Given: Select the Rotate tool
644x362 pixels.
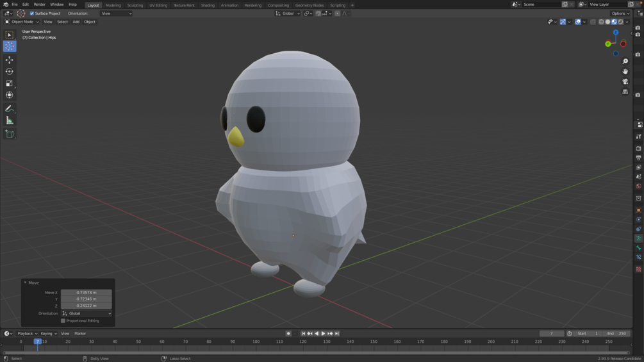Looking at the screenshot, I should pyautogui.click(x=10, y=71).
